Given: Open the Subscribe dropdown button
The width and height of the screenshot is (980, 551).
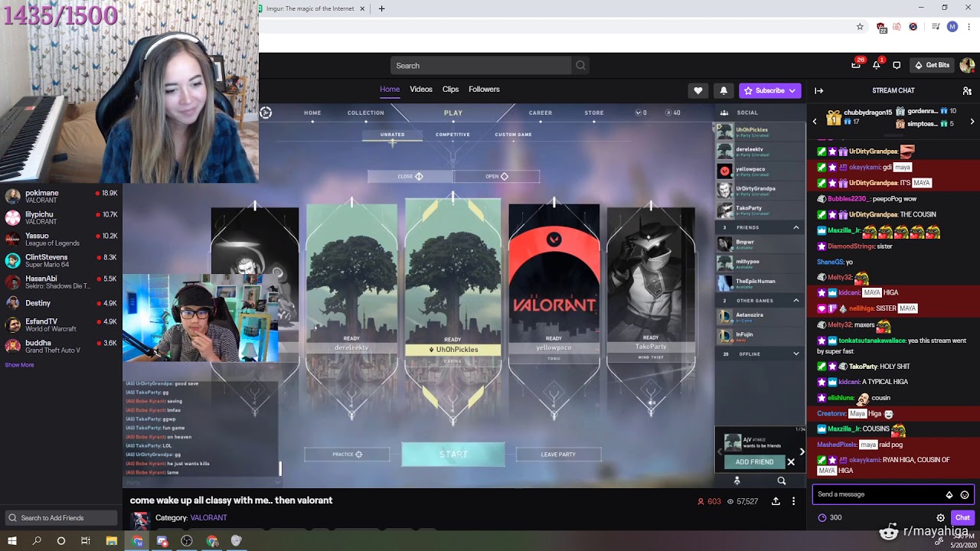Looking at the screenshot, I should pyautogui.click(x=769, y=90).
